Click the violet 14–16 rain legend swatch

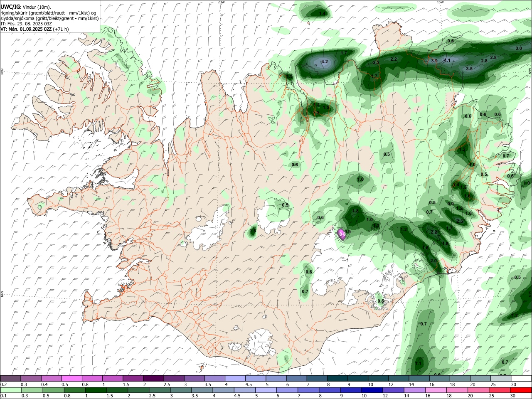(414, 390)
